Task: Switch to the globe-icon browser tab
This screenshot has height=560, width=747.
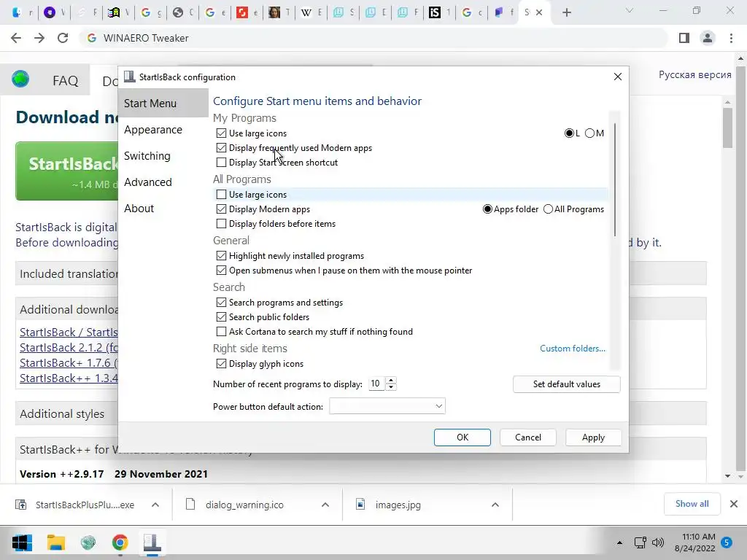Action: point(178,13)
